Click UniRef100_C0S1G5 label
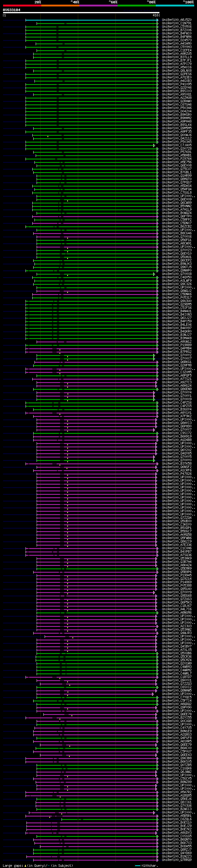Screen dimensions: 197x868 (x=177, y=836)
